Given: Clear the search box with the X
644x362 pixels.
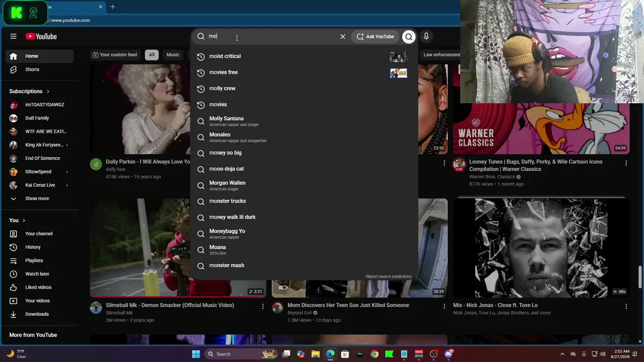Looking at the screenshot, I should pos(343,36).
